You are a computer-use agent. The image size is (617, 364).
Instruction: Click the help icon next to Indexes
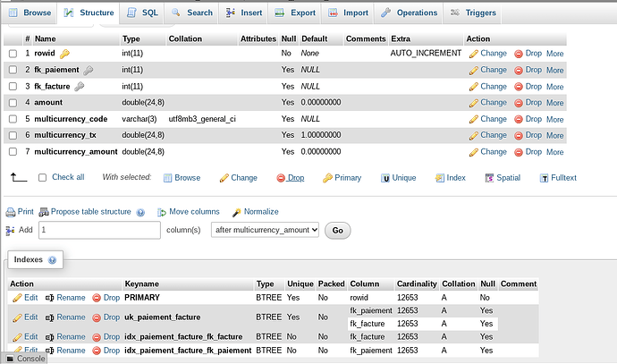click(x=52, y=260)
